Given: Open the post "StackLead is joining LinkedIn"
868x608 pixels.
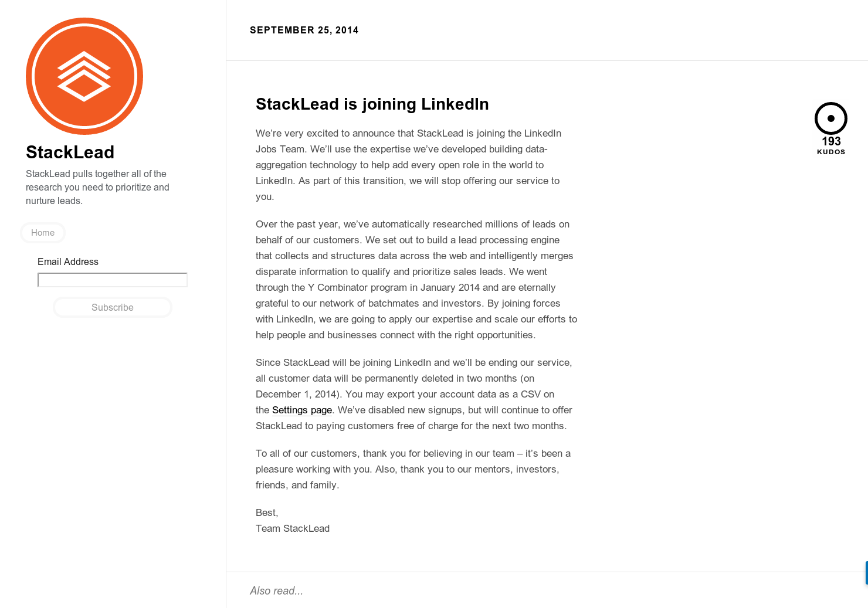Looking at the screenshot, I should [372, 104].
